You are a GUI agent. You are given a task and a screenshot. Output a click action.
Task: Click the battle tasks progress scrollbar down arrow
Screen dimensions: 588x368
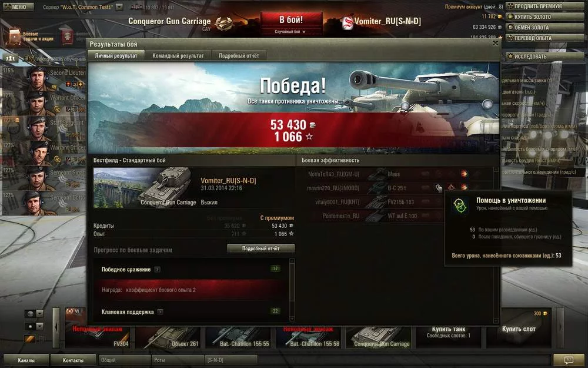[292, 319]
